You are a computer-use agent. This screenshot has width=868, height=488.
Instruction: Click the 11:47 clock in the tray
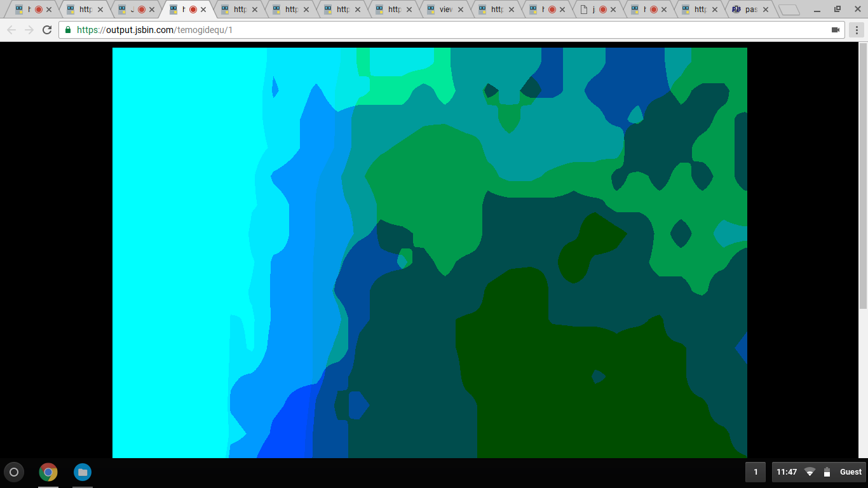coord(787,472)
